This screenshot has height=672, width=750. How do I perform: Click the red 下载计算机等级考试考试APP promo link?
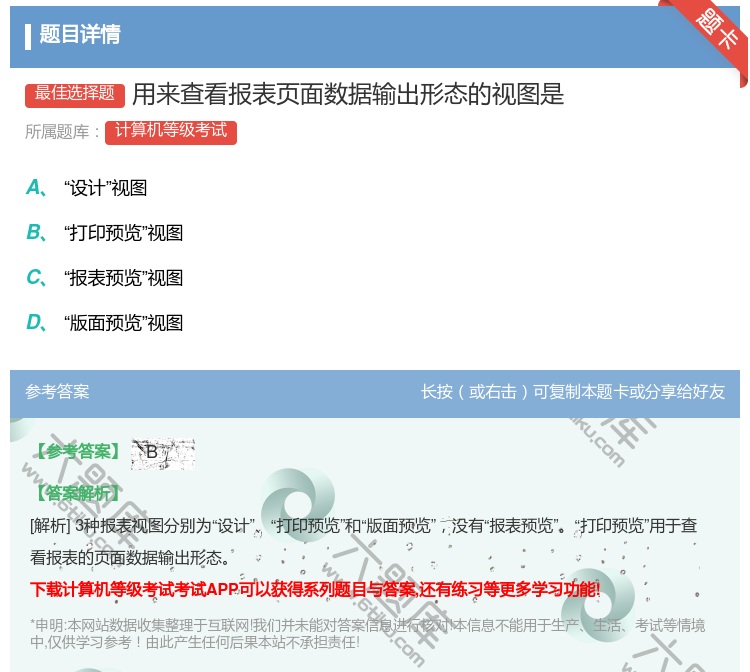point(315,589)
